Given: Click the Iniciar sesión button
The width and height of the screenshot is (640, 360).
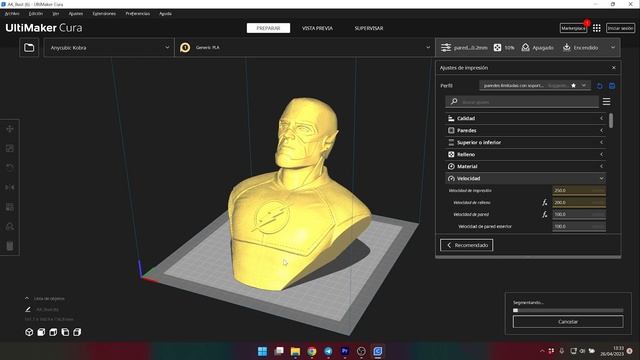Looking at the screenshot, I should pos(620,28).
